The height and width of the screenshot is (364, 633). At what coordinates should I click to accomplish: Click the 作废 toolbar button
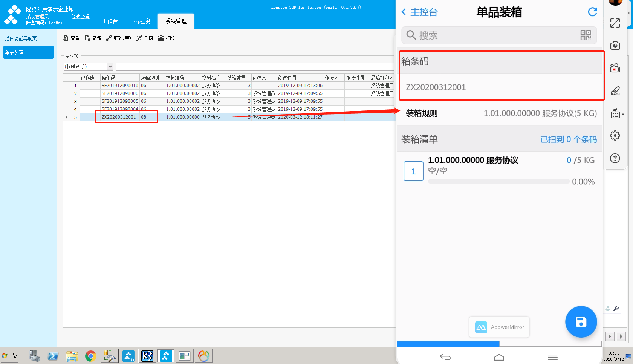(x=145, y=38)
